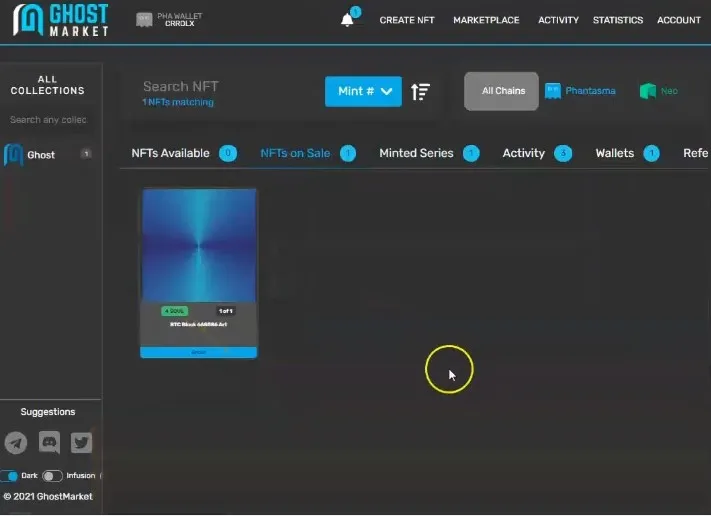Enable the Infusion switch
The image size is (711, 516).
(x=52, y=476)
